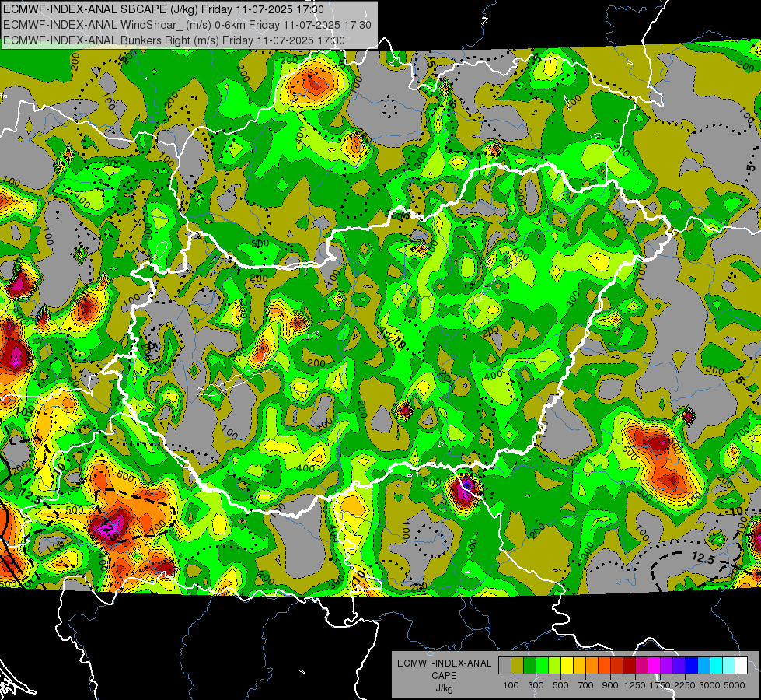
Task: Click the 1250 tick label in legend
Action: click(635, 685)
